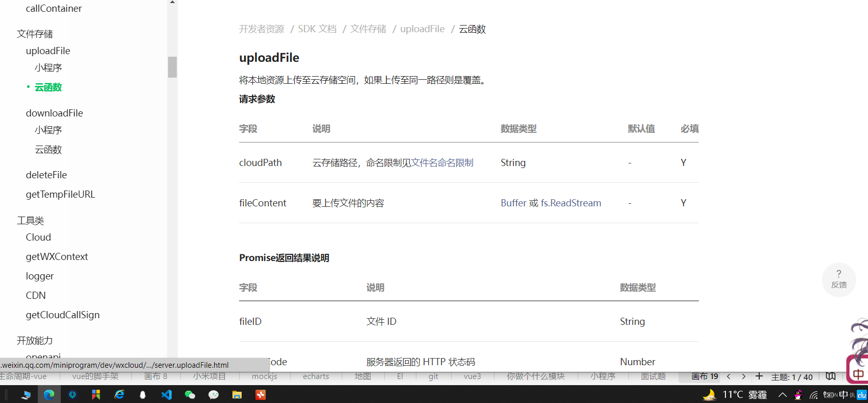868x403 pixels.
Task: Open Cloud in the sidebar
Action: (x=38, y=237)
